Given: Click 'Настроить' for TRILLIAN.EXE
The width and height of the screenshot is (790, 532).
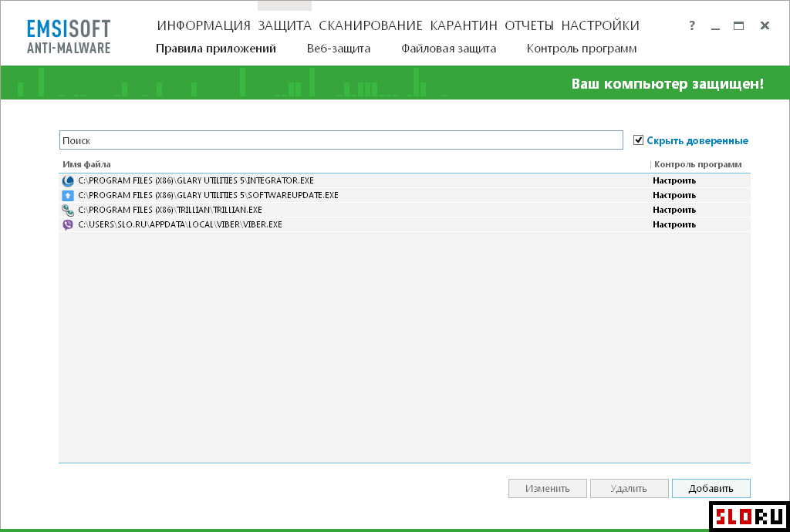Looking at the screenshot, I should tap(674, 210).
